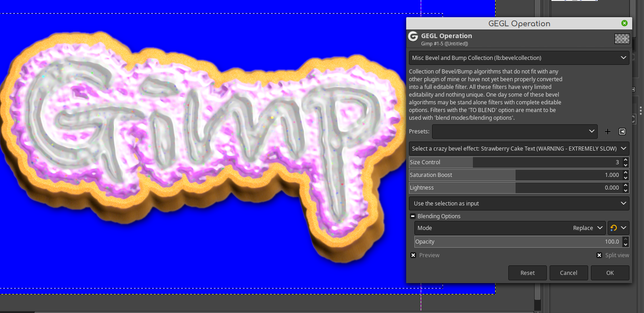Save current settings as preset with plus icon
The width and height of the screenshot is (644, 313).
608,132
